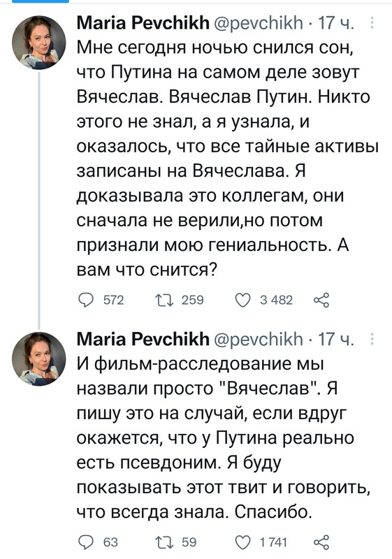Open @pevchikh handle in second tweet
The width and height of the screenshot is (392, 559).
point(259,339)
